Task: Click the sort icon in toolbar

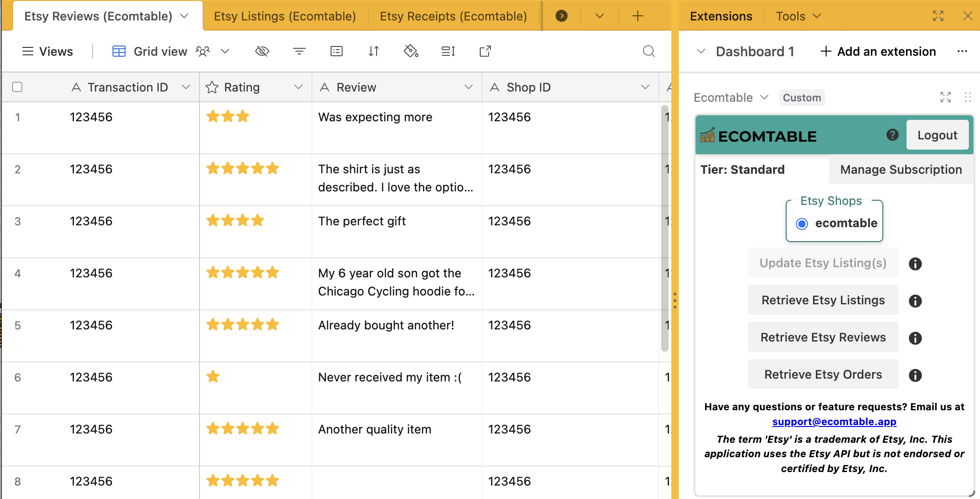Action: click(374, 51)
